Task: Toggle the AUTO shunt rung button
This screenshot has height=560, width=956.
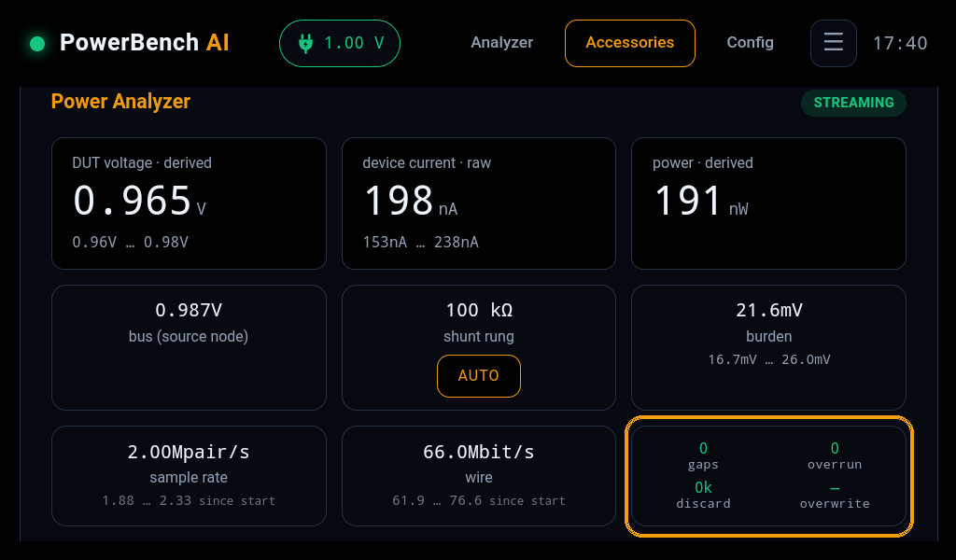Action: [x=479, y=376]
